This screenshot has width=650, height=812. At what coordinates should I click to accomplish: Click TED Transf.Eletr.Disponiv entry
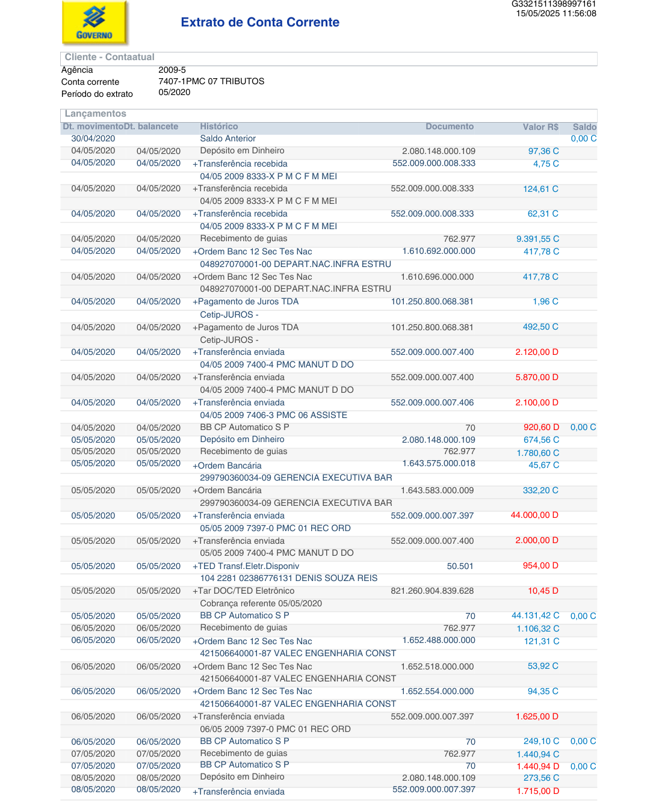pos(246,566)
